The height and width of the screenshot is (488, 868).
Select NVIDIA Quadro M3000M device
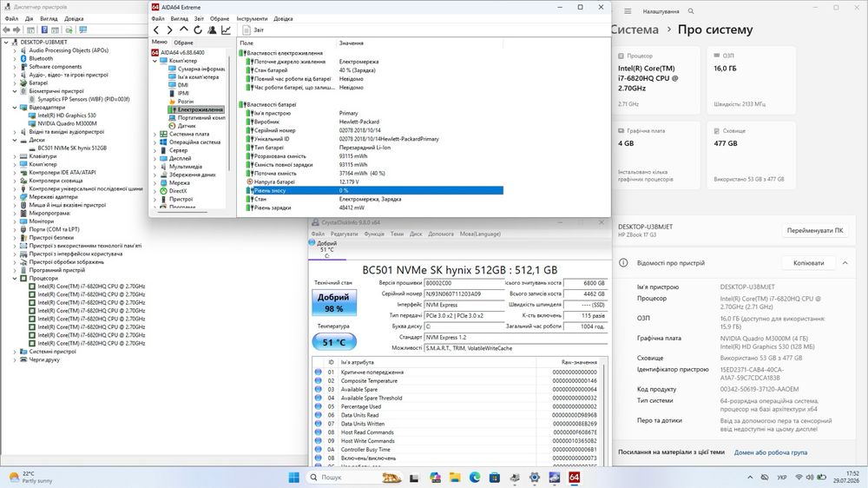point(67,123)
